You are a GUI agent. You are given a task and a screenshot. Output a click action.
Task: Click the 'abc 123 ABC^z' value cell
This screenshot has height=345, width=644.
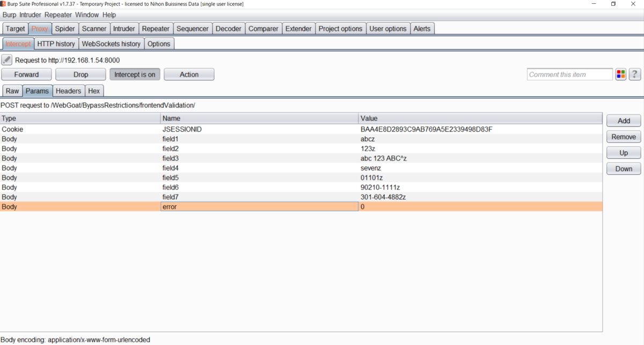(480, 159)
